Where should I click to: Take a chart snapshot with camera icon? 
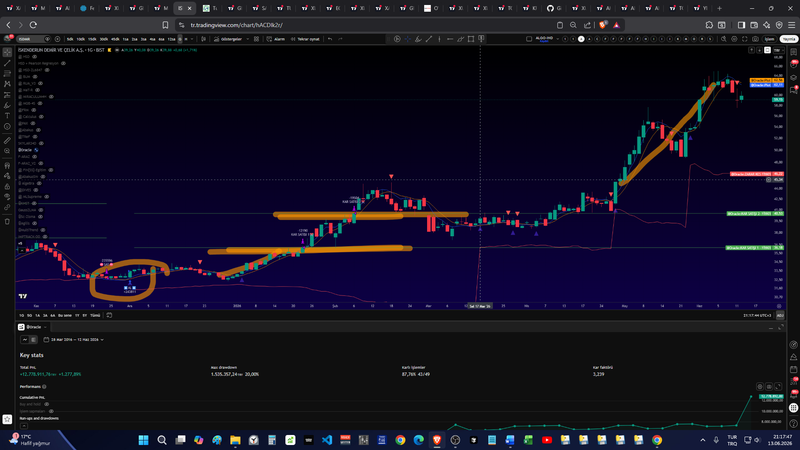(x=755, y=39)
